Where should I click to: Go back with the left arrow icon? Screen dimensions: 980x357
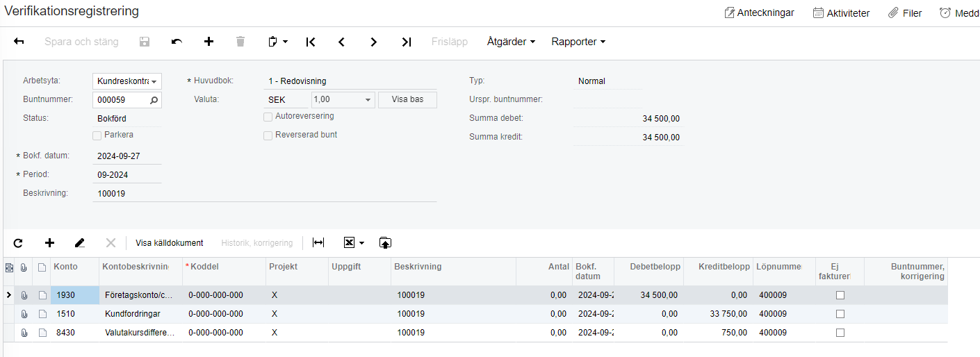19,42
